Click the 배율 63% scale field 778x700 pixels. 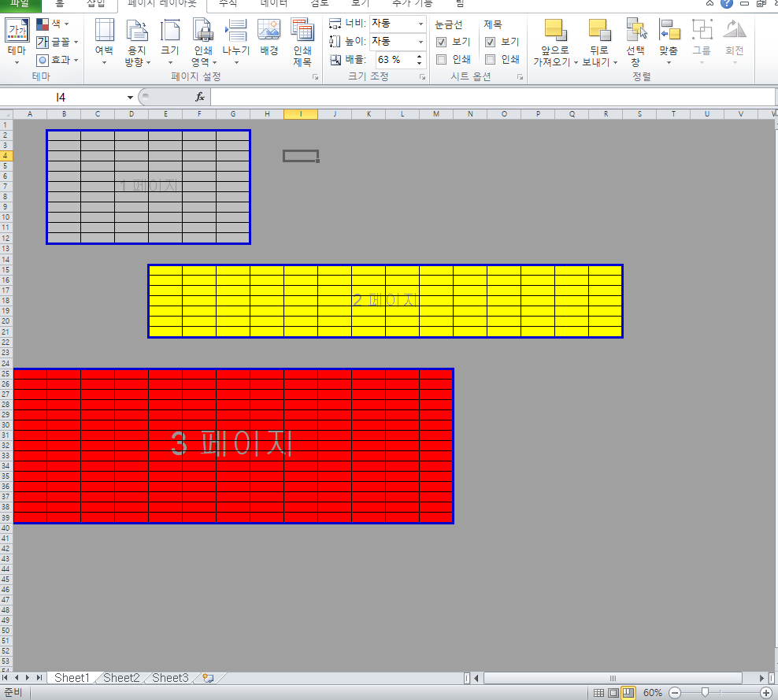[395, 60]
